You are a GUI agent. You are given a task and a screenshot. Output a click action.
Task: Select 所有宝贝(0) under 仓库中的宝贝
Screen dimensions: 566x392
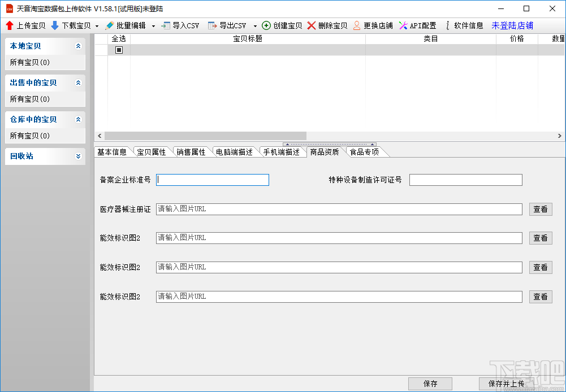tap(30, 136)
